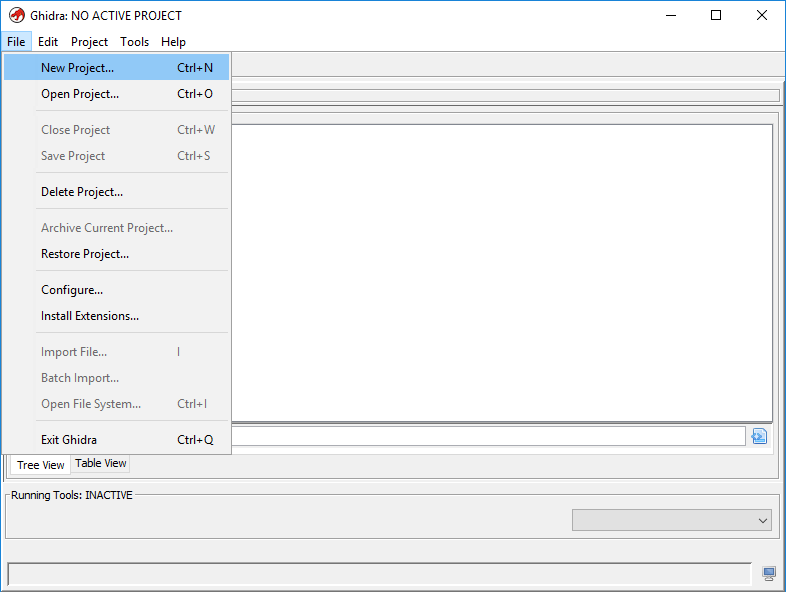Click the Ghidra dragon logo icon
This screenshot has height=592, width=786.
[17, 15]
